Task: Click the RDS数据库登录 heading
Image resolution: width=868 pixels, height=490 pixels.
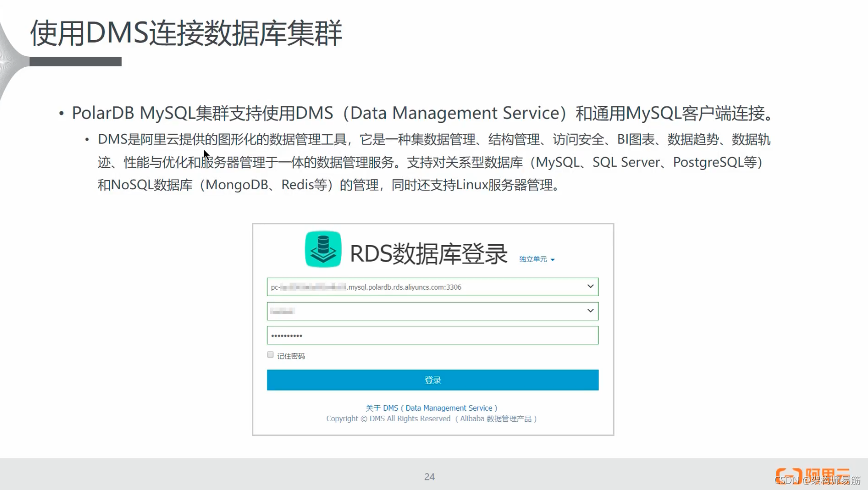Action: (x=428, y=254)
